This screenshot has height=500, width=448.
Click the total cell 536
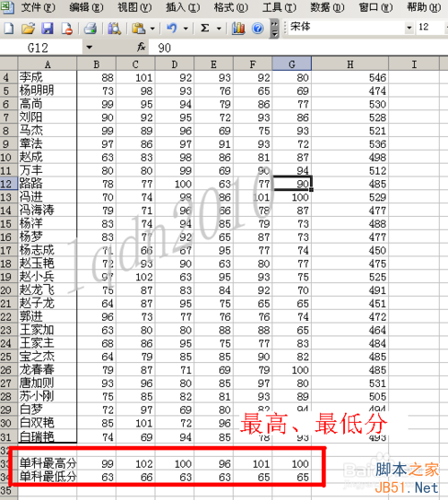point(350,144)
